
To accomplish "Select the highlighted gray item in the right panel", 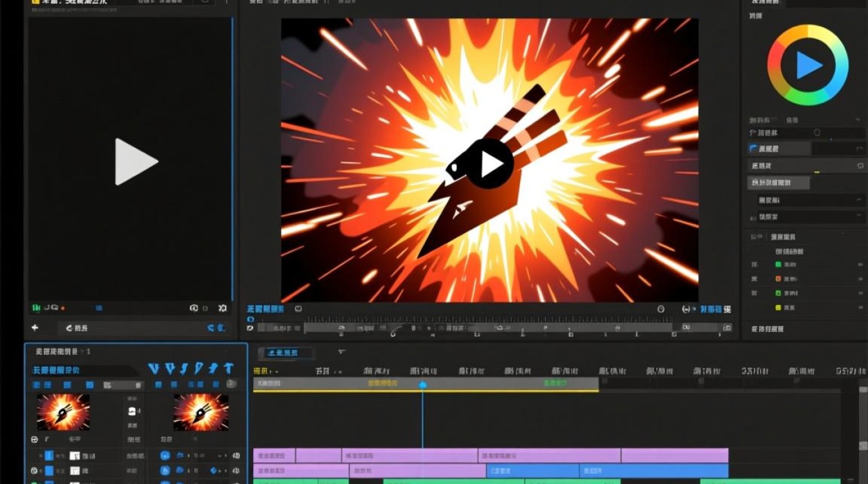I will (779, 183).
